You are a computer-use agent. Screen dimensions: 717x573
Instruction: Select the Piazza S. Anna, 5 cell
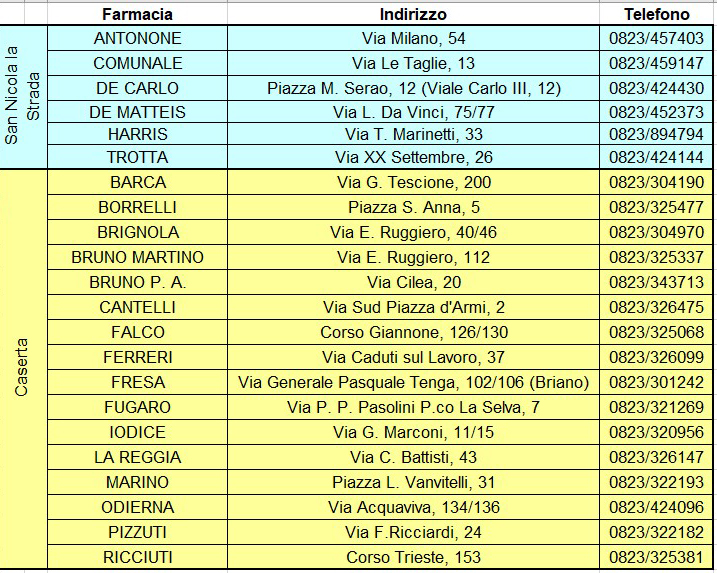413,207
